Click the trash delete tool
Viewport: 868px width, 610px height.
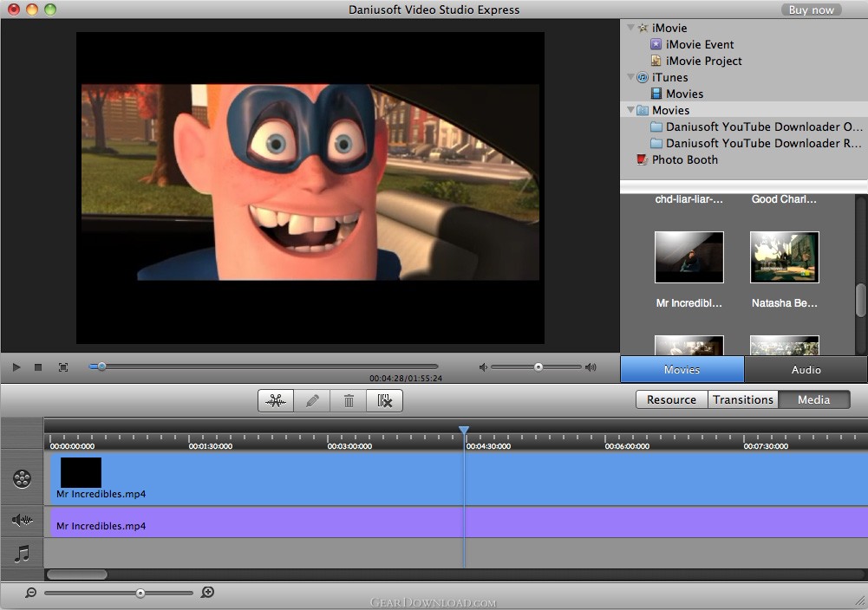[x=349, y=400]
